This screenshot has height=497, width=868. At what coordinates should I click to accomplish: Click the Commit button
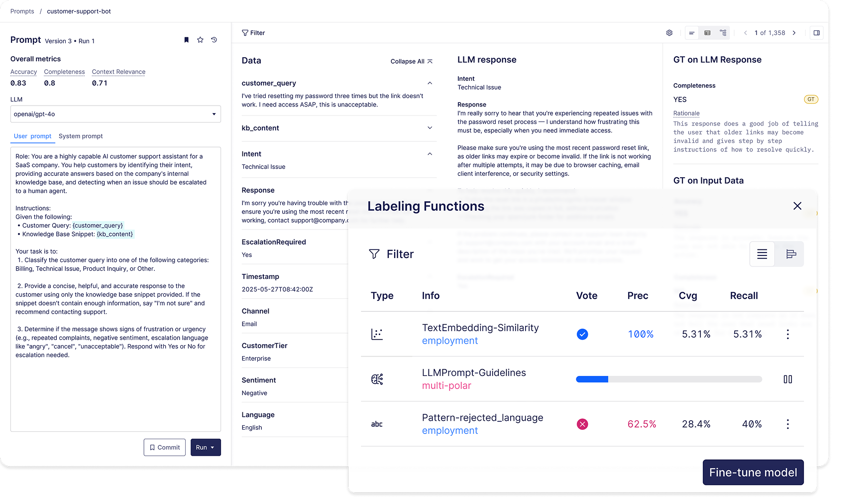tap(165, 448)
